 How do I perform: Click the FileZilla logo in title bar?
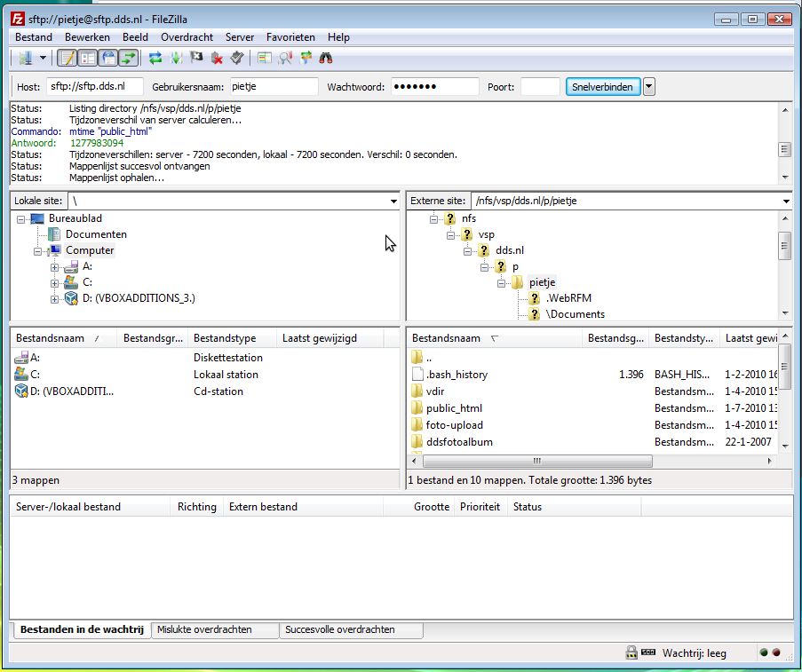coord(18,19)
